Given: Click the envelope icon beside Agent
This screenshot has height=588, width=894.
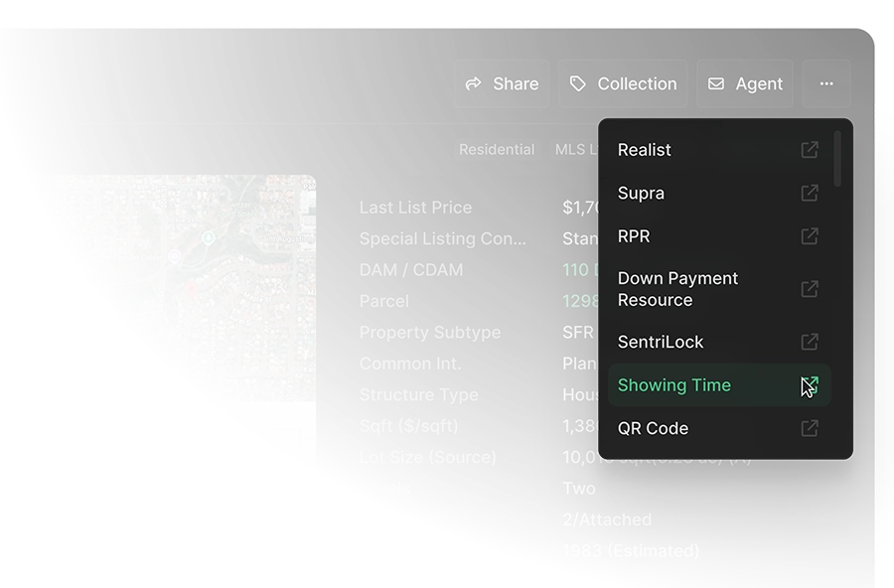Looking at the screenshot, I should tap(716, 83).
